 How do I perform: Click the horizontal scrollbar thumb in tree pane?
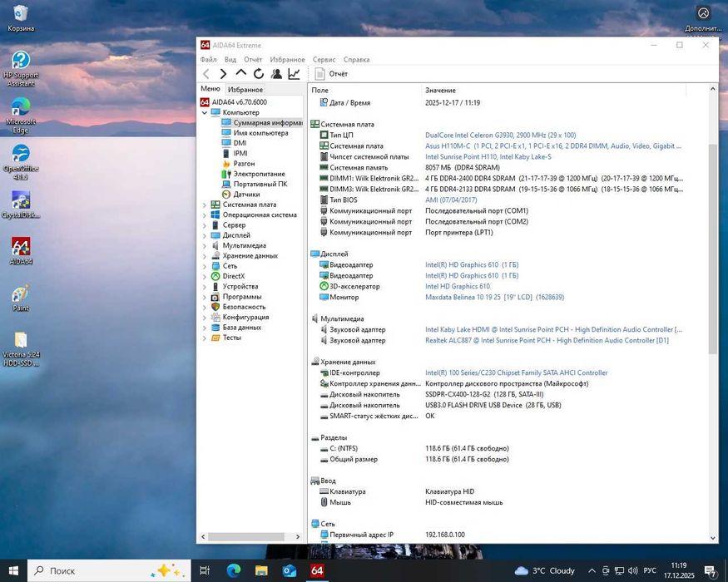(246, 536)
